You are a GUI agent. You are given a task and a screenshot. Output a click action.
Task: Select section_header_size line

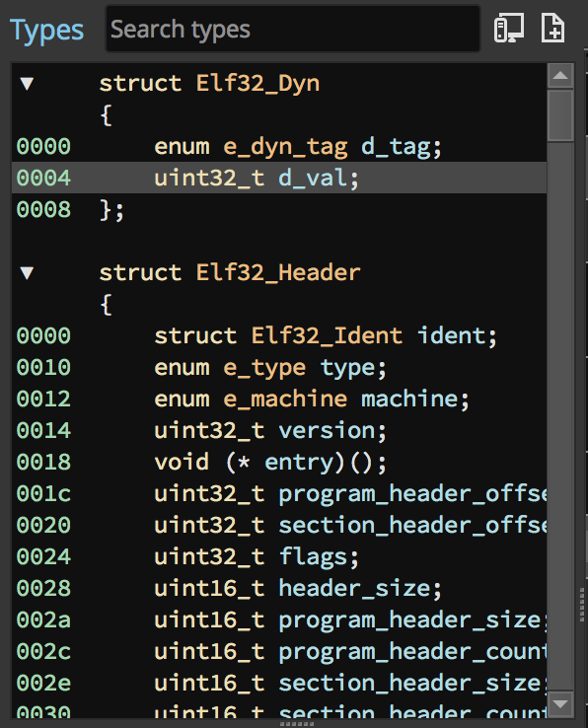[278, 684]
